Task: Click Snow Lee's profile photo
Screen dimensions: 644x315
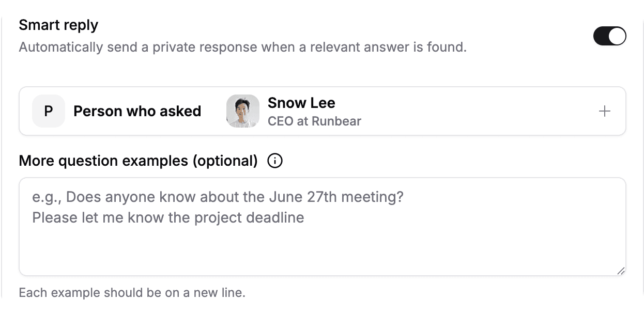Action: coord(243,111)
